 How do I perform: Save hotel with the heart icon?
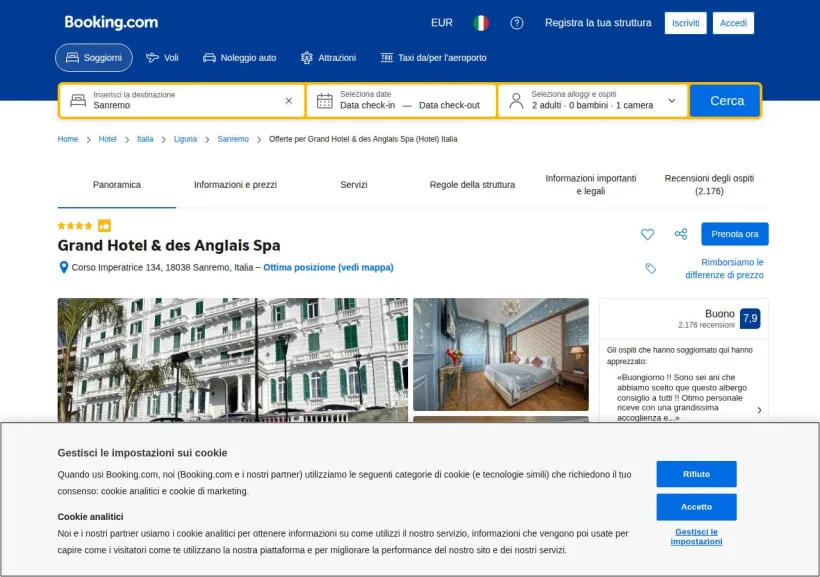[x=647, y=234]
